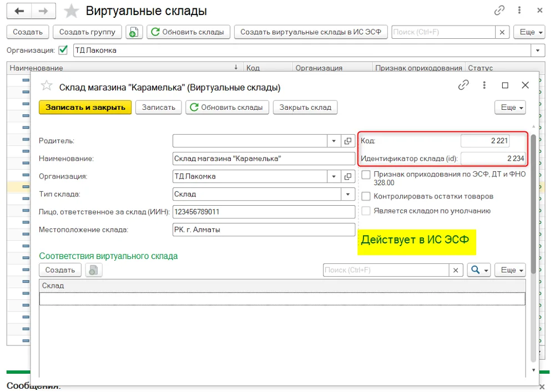Click top Создать button

[x=28, y=32]
